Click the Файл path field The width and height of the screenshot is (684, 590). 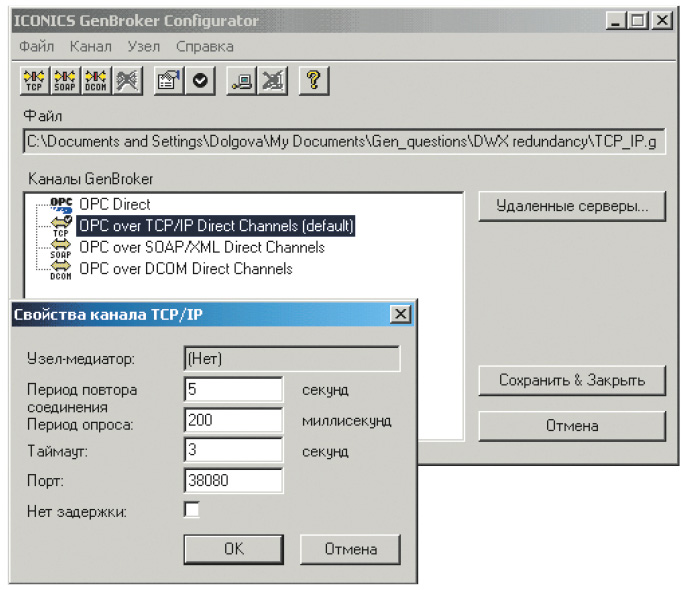click(344, 141)
